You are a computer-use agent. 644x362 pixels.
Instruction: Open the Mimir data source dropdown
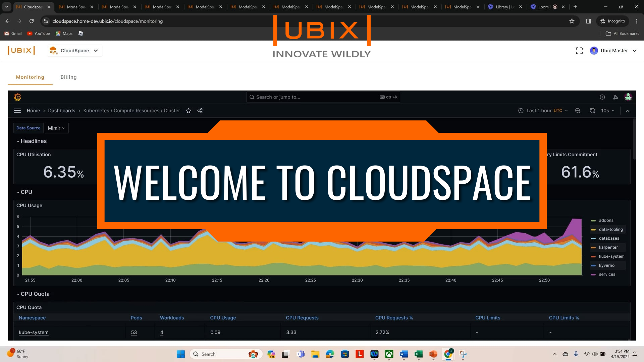point(56,128)
